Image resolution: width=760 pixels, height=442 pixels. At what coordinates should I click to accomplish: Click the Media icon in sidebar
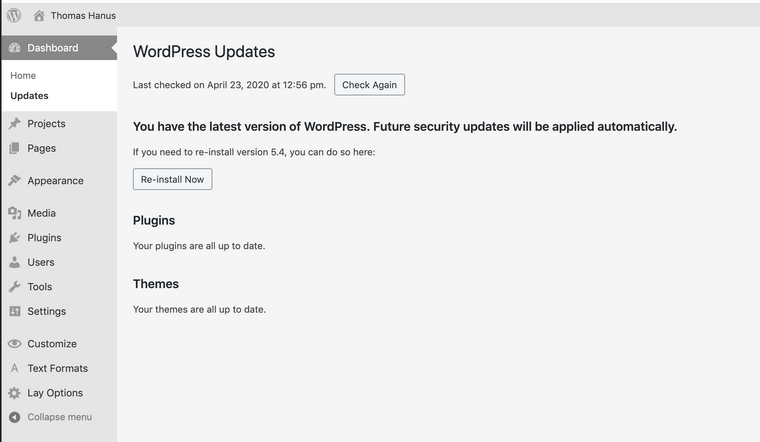[x=14, y=213]
